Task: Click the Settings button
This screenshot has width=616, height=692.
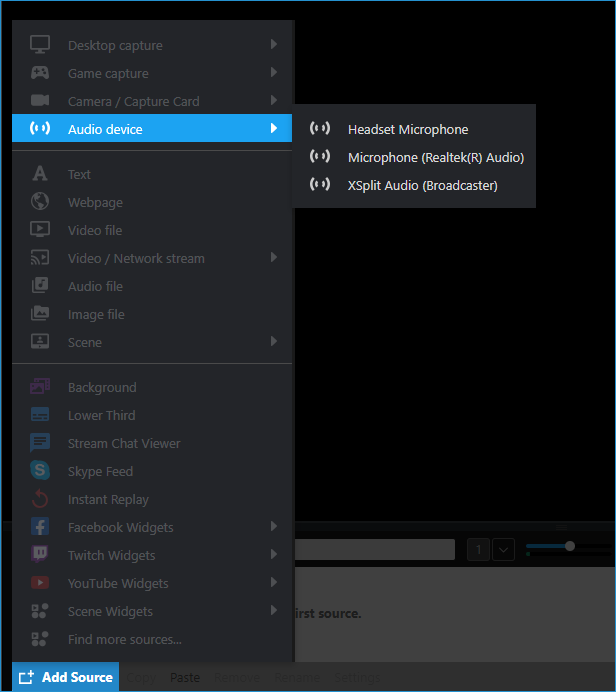Action: click(x=357, y=677)
